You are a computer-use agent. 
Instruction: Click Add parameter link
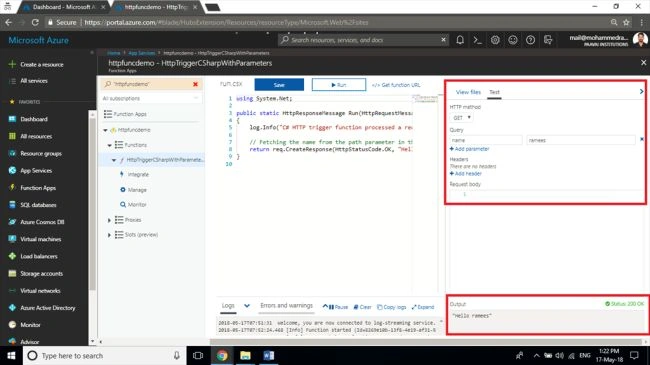pos(469,149)
